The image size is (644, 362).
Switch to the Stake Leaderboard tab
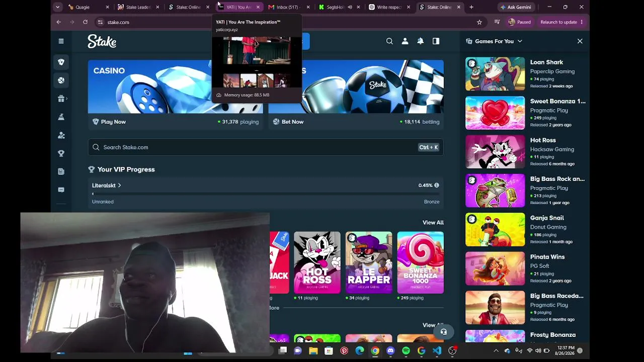point(139,7)
